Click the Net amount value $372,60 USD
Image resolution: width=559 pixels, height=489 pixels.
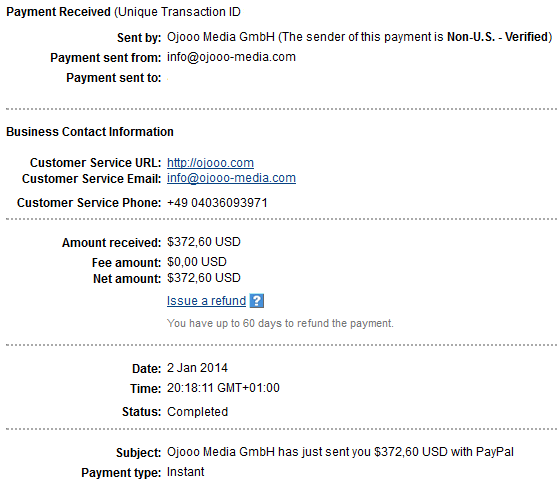(204, 278)
